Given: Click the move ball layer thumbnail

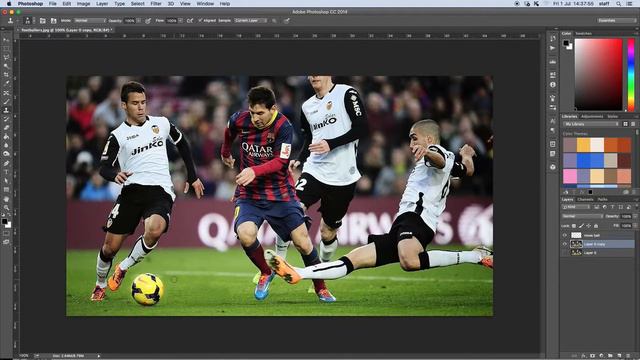Looking at the screenshot, I should (x=576, y=235).
